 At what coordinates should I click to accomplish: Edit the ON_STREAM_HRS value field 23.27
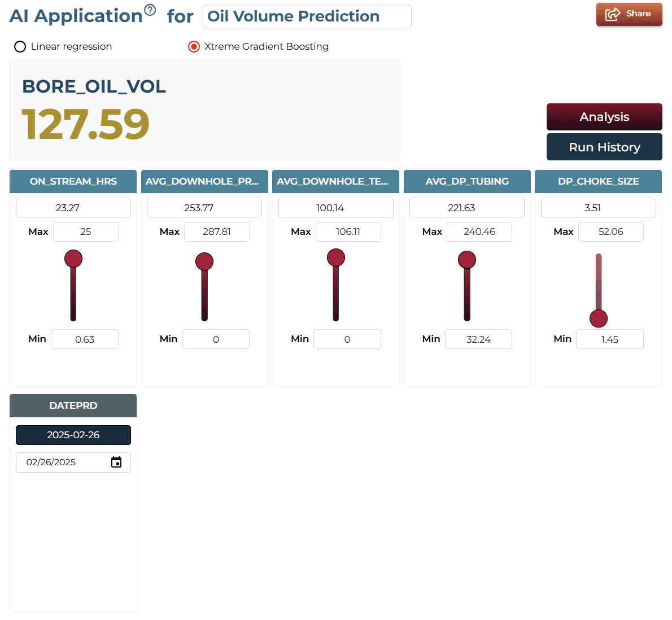(73, 208)
